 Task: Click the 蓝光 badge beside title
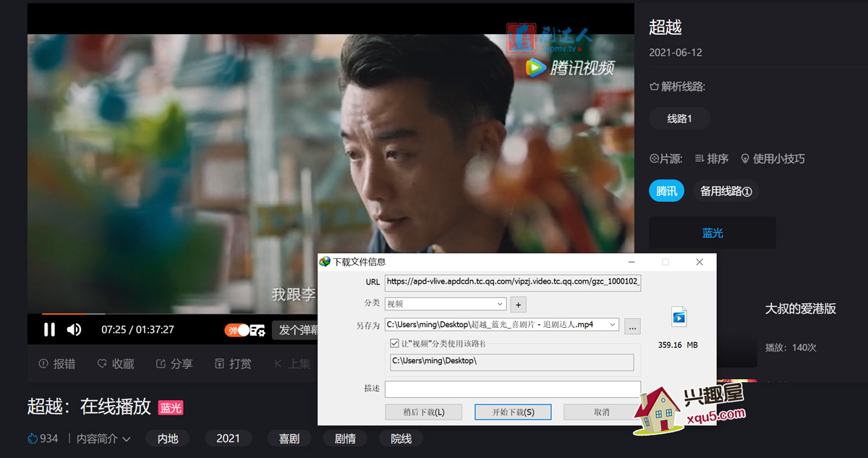tap(171, 407)
